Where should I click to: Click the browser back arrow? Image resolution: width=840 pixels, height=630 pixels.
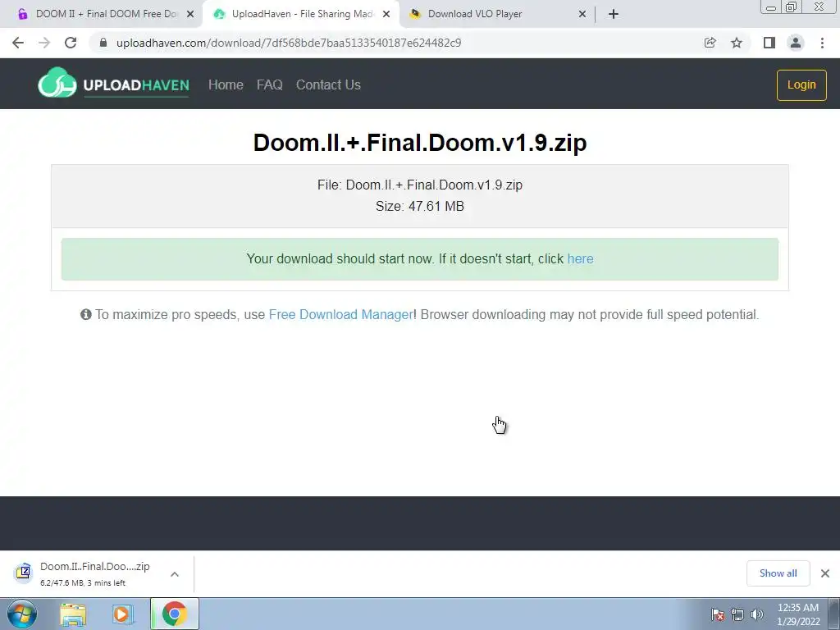[18, 43]
